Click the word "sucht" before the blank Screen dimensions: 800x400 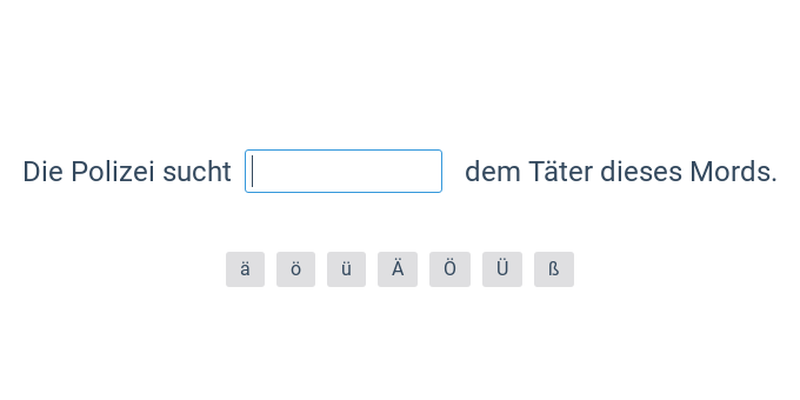tap(197, 172)
